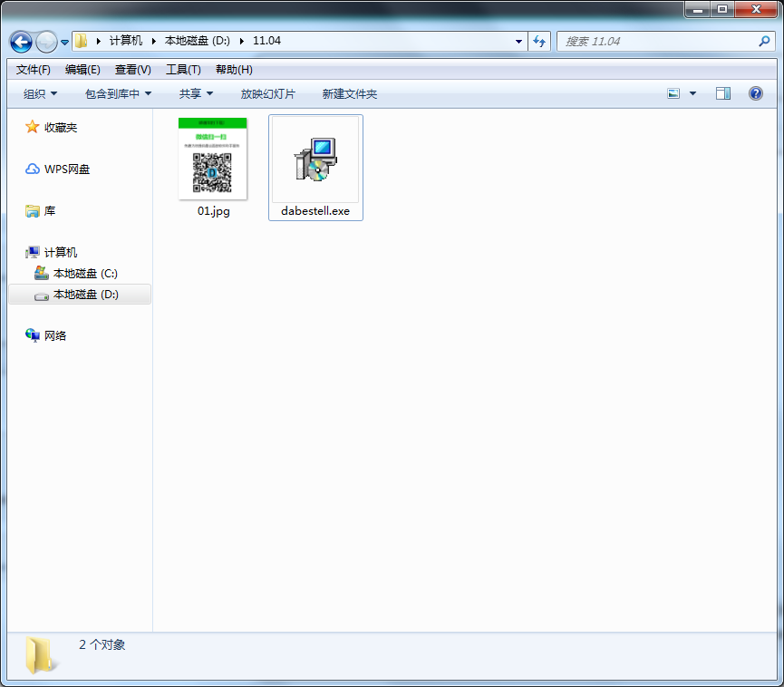Expand the arrow before 计算机 breadcrumb
784x687 pixels.
[99, 41]
